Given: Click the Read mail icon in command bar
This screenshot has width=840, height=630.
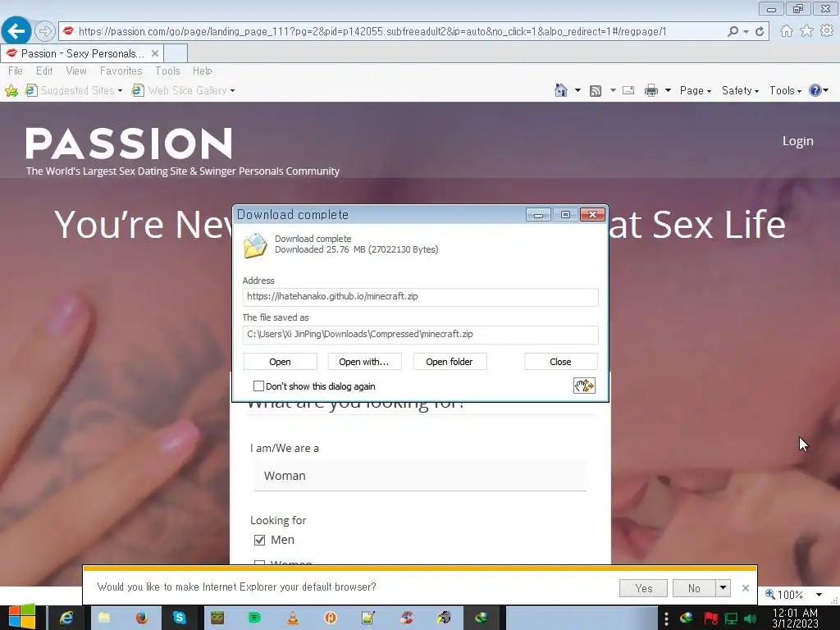Looking at the screenshot, I should point(628,90).
